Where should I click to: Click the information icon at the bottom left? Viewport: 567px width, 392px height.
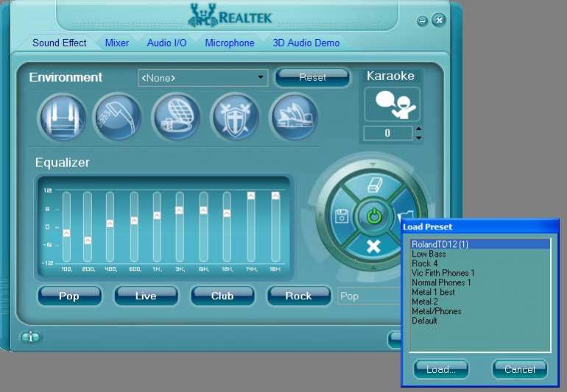(x=30, y=337)
